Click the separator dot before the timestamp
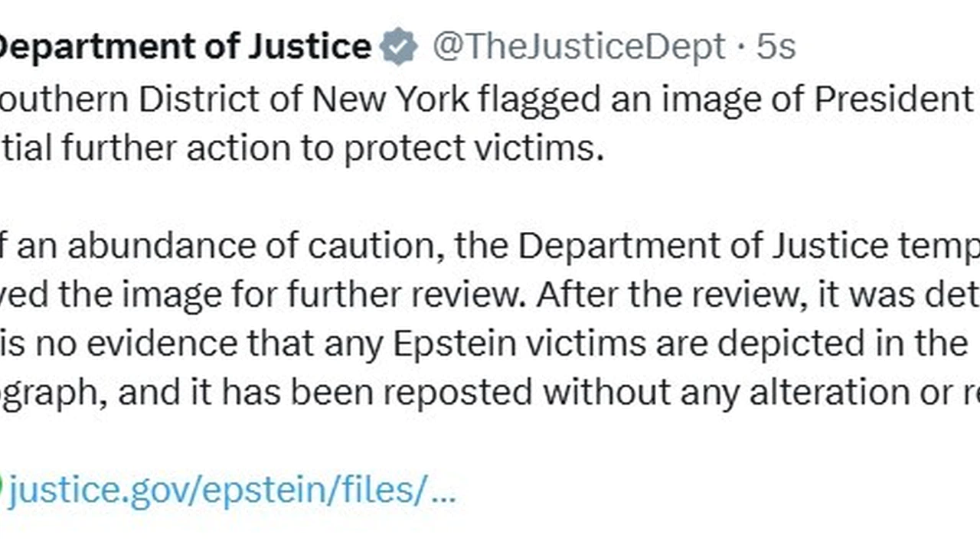980x551 pixels. [741, 47]
